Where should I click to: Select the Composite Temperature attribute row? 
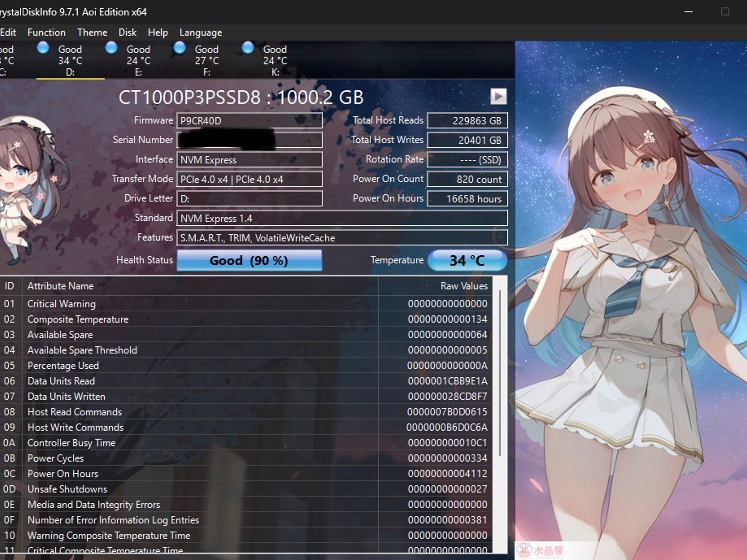click(x=246, y=319)
